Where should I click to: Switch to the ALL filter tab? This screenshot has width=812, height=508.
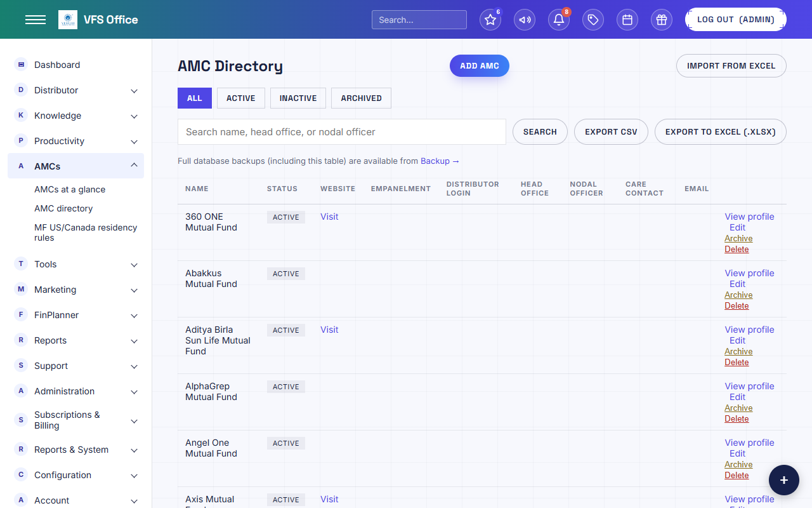pyautogui.click(x=195, y=98)
